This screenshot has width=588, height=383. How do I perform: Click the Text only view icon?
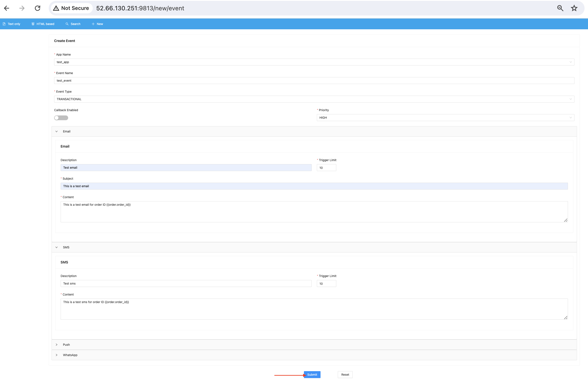pyautogui.click(x=5, y=24)
